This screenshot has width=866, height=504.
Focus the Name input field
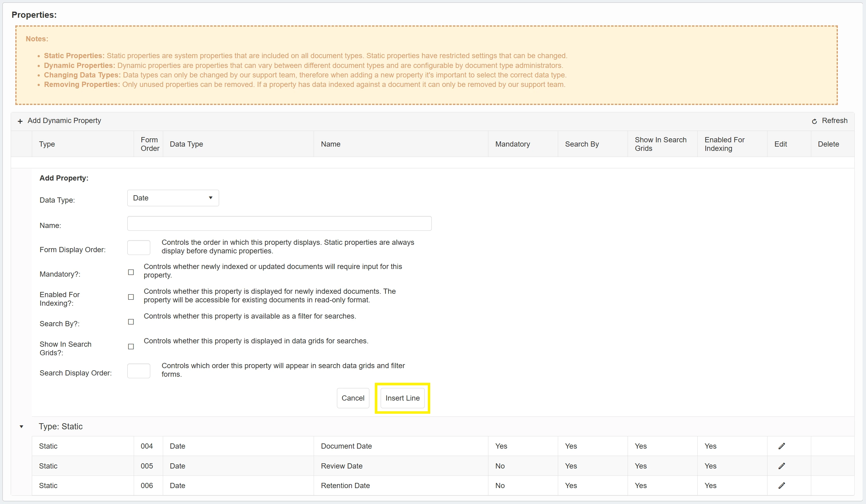click(x=279, y=223)
